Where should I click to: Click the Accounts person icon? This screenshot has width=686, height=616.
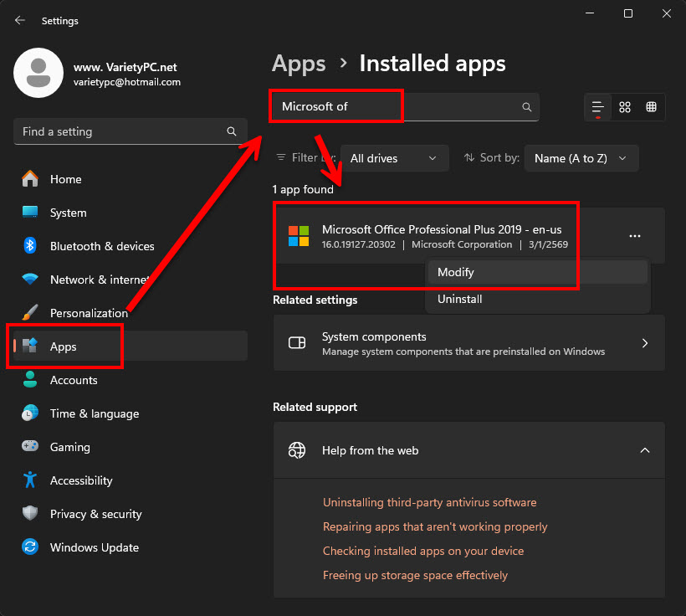click(x=30, y=380)
